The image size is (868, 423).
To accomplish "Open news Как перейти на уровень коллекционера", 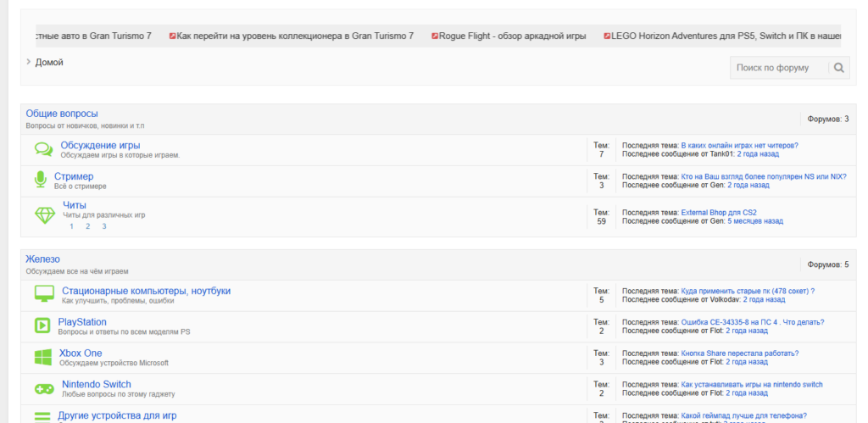I will click(295, 36).
